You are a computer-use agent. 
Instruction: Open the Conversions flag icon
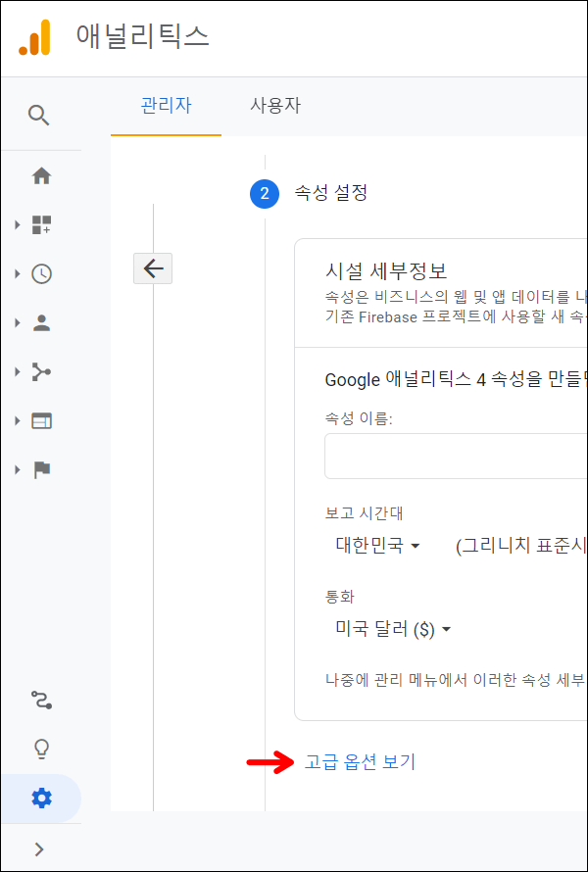[x=42, y=470]
